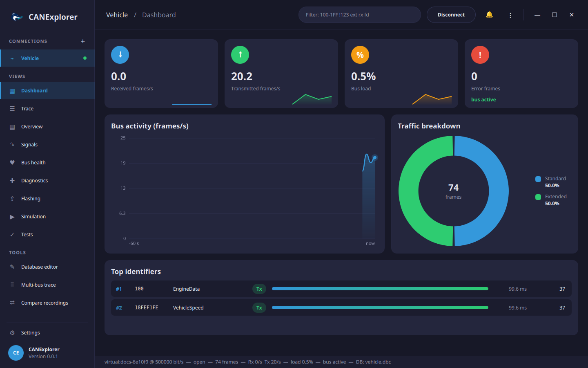Screen dimensions: 588x368
Task: Select the Vehicle connection
Action: point(47,58)
